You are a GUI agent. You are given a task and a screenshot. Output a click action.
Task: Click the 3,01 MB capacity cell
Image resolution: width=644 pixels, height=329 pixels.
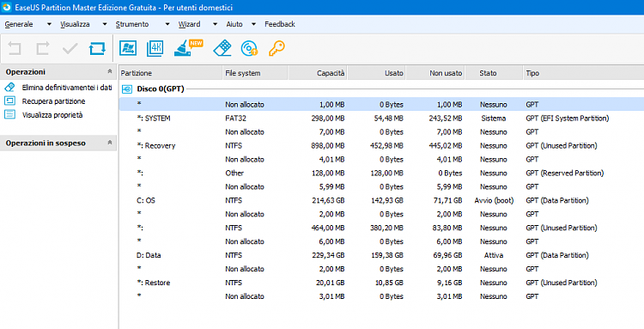coord(331,296)
